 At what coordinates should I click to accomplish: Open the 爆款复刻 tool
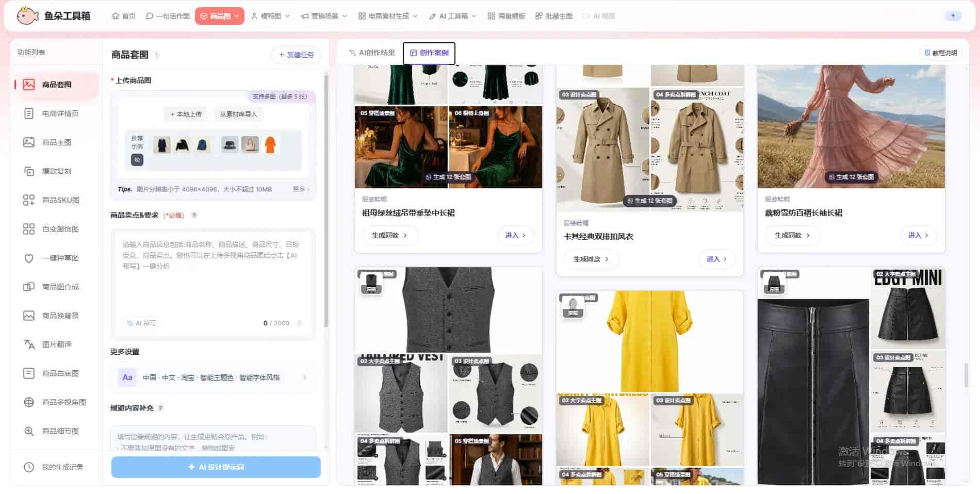pyautogui.click(x=56, y=171)
